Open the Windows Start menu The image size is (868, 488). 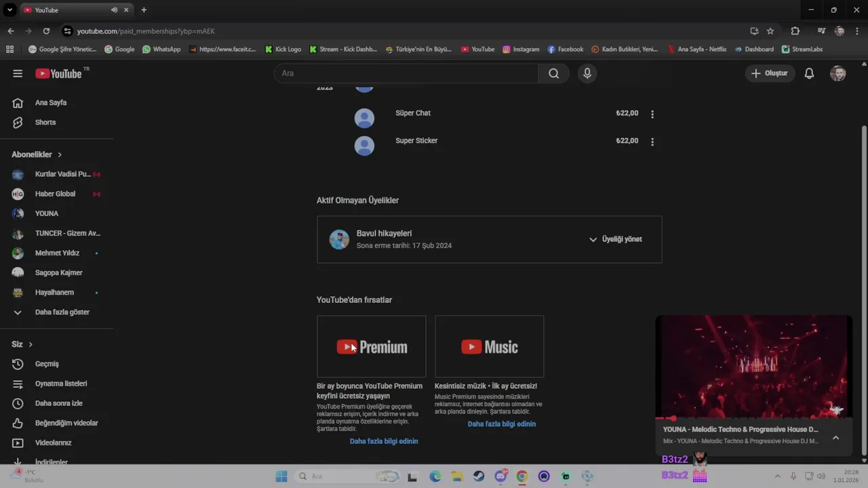281,476
